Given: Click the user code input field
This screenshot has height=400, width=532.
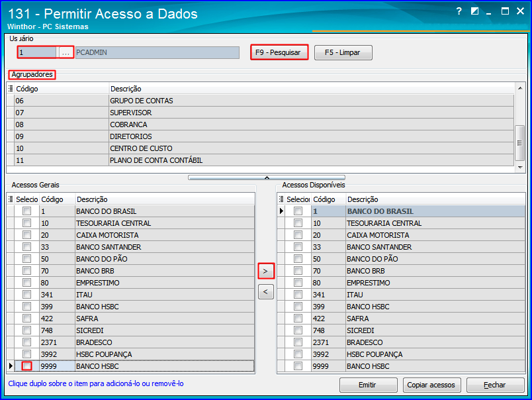Looking at the screenshot, I should click(x=37, y=52).
